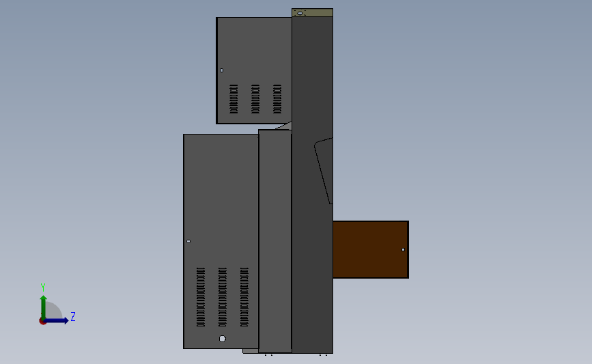Click the Y label of the coordinate triad
Screen dimensions: 592x364
pyautogui.click(x=43, y=288)
